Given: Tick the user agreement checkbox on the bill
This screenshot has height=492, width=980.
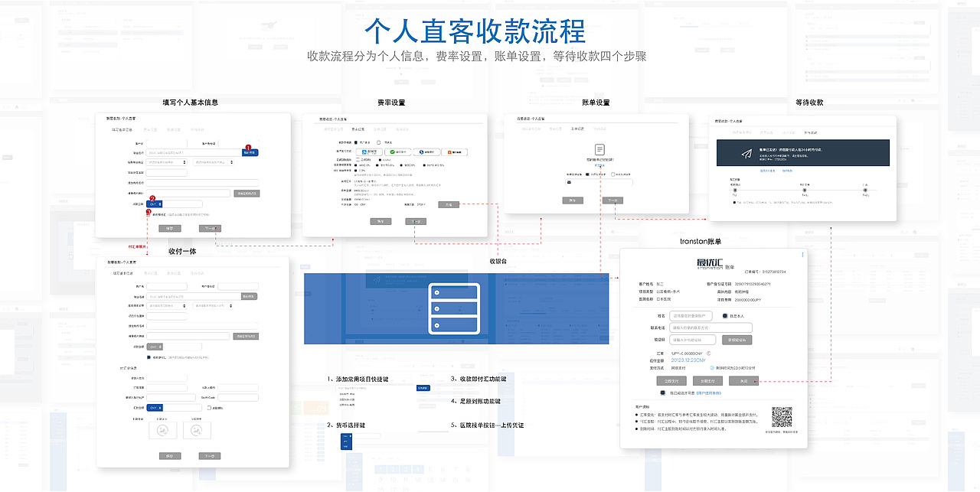Looking at the screenshot, I should click(663, 393).
